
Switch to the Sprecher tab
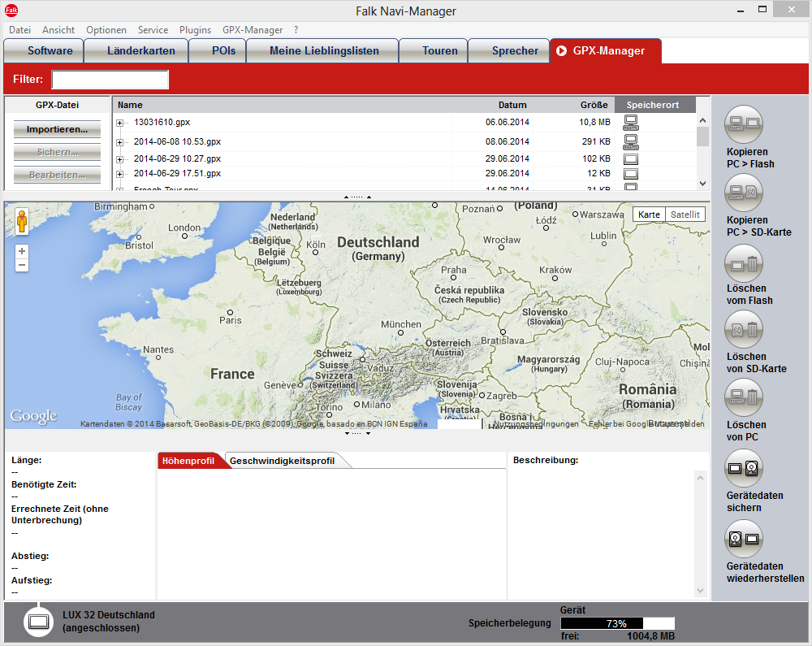(x=508, y=50)
